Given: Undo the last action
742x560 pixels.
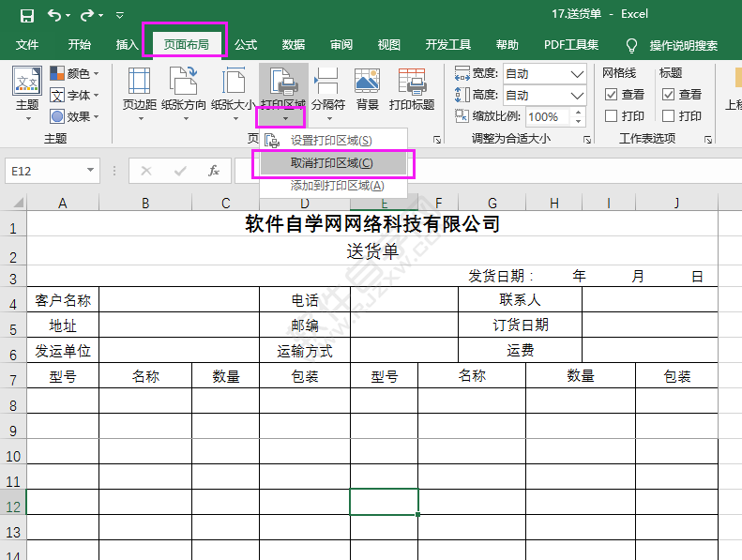Looking at the screenshot, I should click(x=54, y=16).
